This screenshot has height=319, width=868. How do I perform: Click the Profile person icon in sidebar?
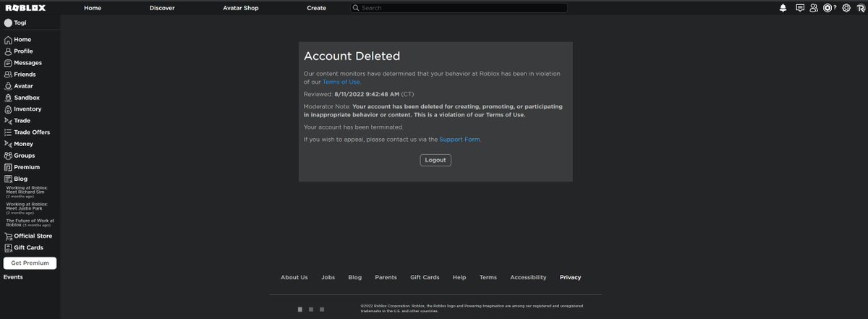(x=8, y=51)
